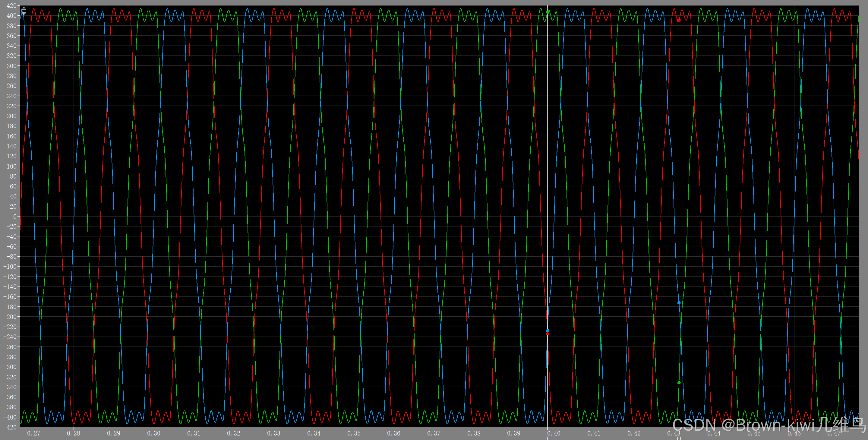
Task: Select vertical cursor line I
Action: [x=547, y=169]
